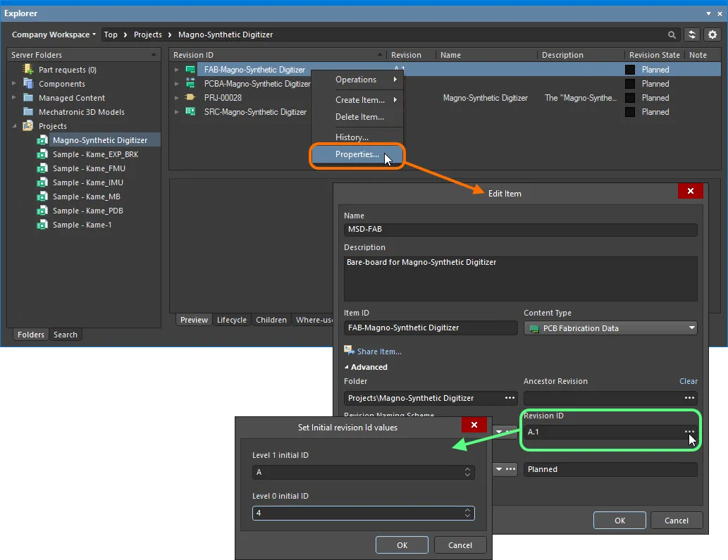728x560 pixels.
Task: Click the Planned state swatch for FAB row
Action: [630, 70]
